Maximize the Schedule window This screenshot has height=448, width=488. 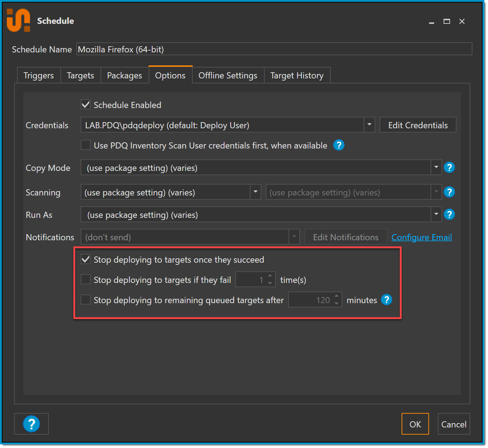pyautogui.click(x=447, y=21)
